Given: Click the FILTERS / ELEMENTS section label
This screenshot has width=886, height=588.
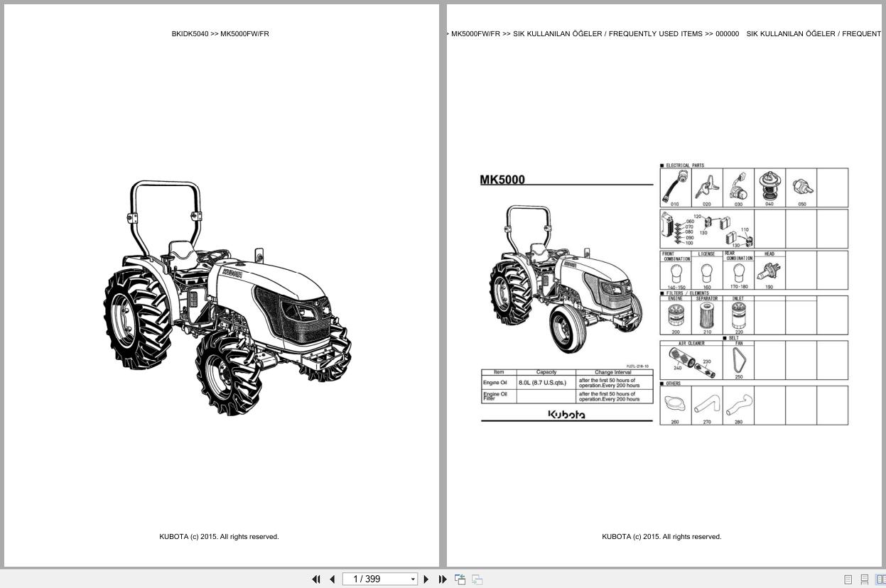Looking at the screenshot, I should coord(687,293).
